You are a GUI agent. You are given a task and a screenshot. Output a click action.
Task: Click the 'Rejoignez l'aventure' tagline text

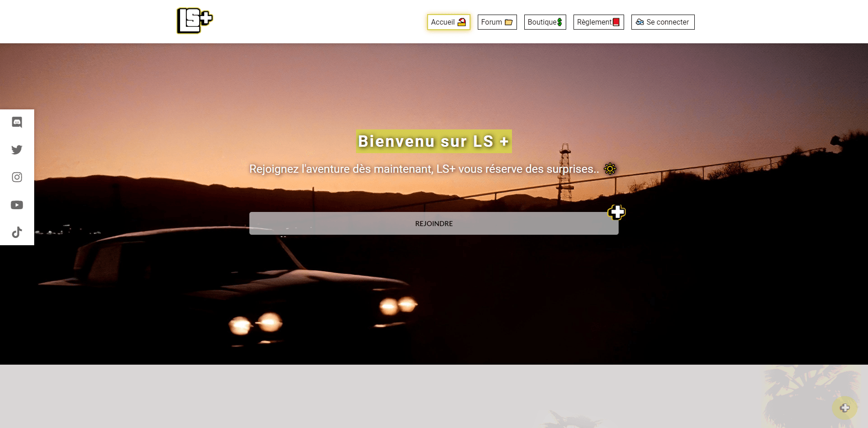tap(424, 169)
